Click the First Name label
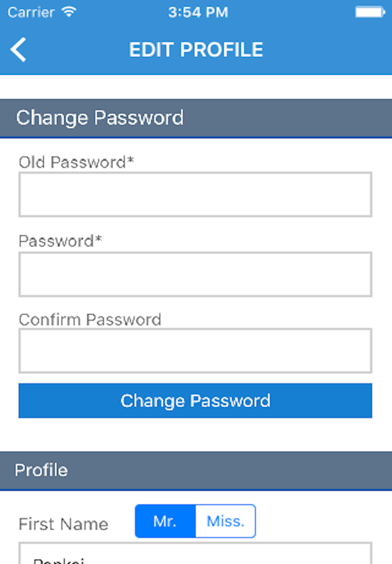Image resolution: width=392 pixels, height=564 pixels. coord(63,524)
